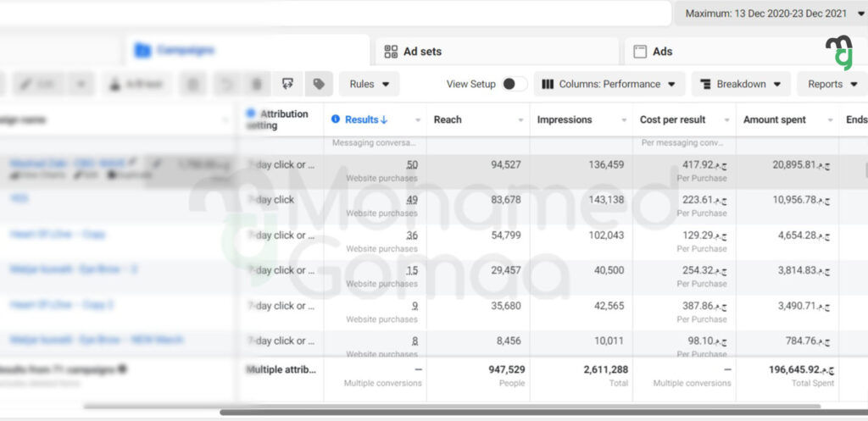Click the export/share icon beside the trash
868x421 pixels.
coord(288,84)
